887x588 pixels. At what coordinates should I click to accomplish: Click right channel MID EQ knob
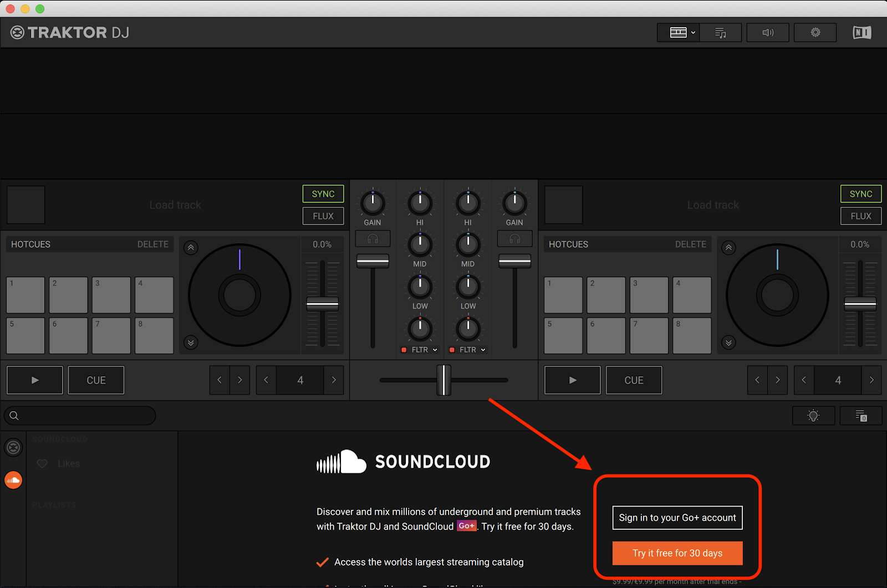tap(468, 244)
